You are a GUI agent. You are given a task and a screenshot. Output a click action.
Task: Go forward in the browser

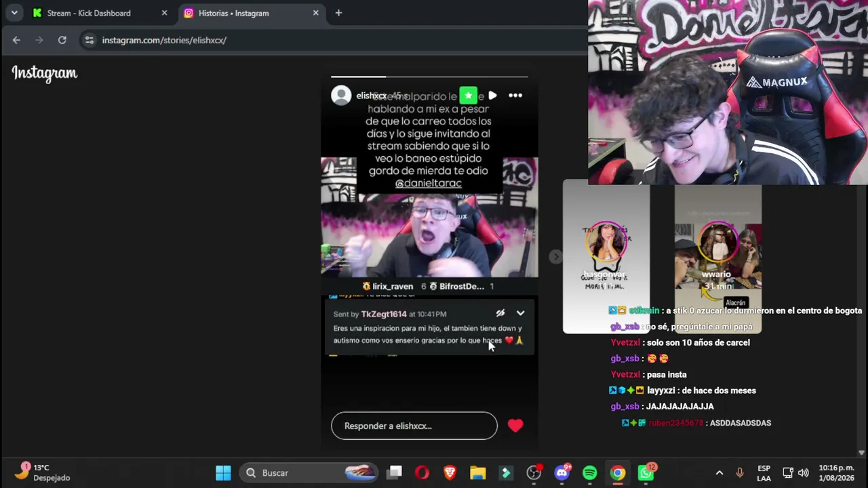coord(39,40)
